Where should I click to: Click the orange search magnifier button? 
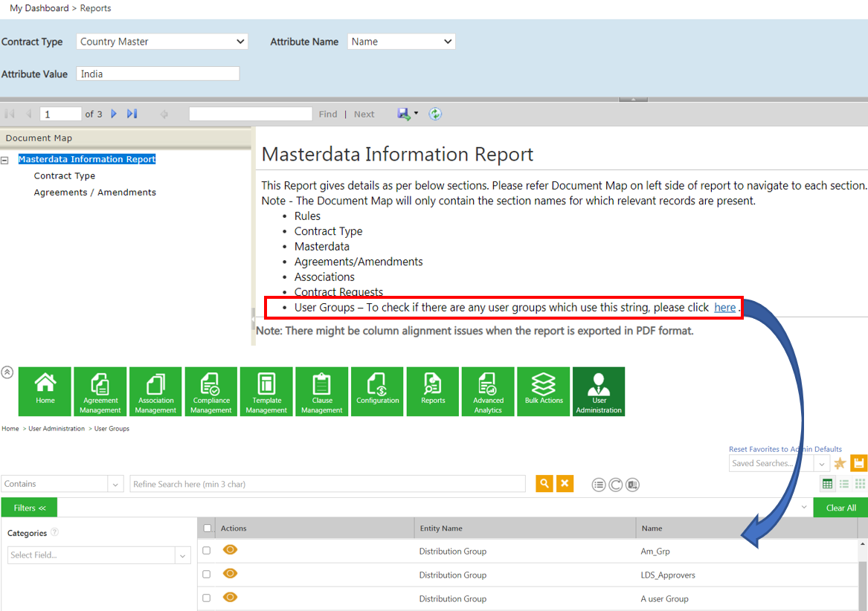click(x=544, y=484)
